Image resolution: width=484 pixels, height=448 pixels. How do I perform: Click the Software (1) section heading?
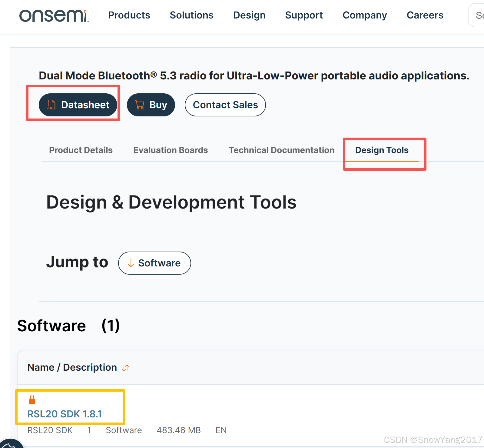(x=68, y=326)
